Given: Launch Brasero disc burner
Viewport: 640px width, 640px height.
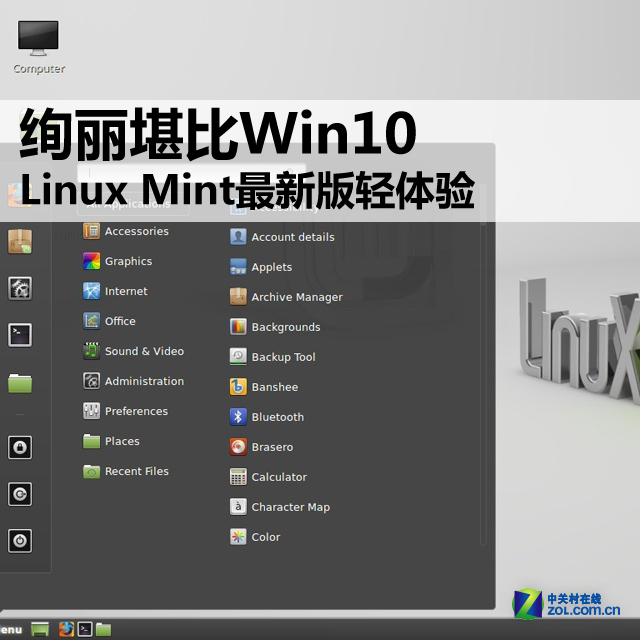Looking at the screenshot, I should pyautogui.click(x=262, y=447).
